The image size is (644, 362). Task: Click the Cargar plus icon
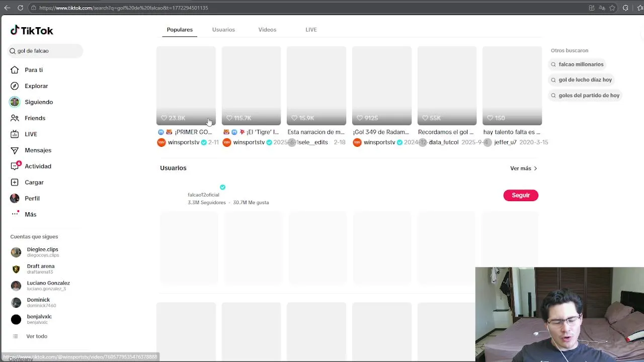point(15,183)
